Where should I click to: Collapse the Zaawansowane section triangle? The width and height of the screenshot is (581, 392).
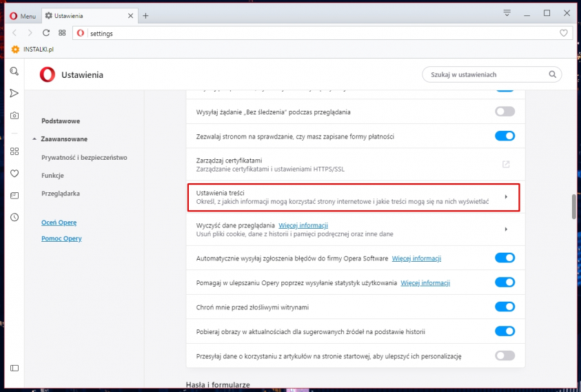click(34, 139)
